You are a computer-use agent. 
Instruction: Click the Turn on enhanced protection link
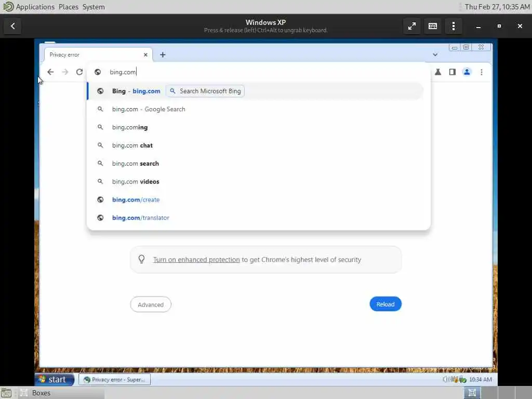coord(196,260)
